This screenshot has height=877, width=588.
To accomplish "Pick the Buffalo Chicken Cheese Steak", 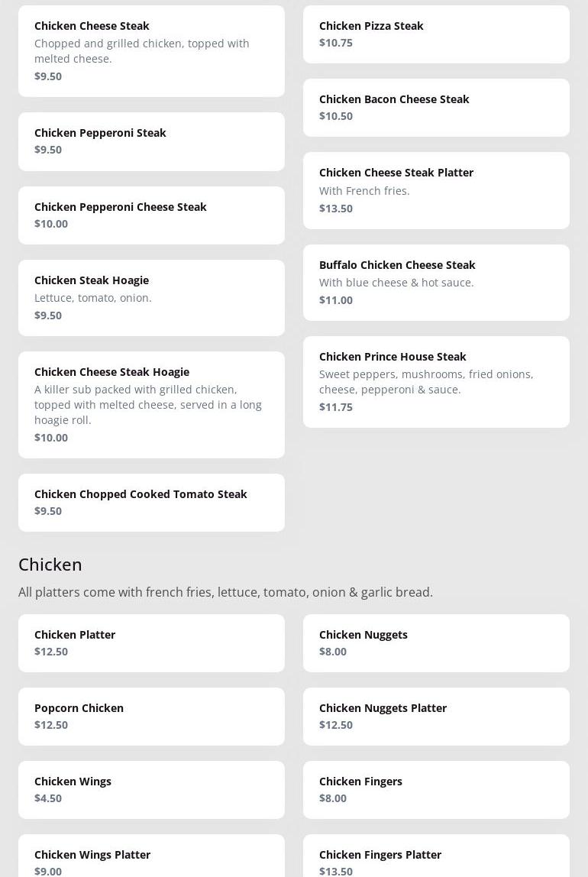I will 436,283.
